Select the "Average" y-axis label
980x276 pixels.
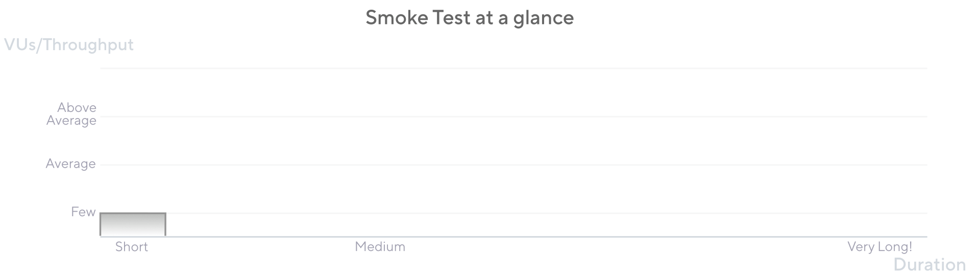pyautogui.click(x=71, y=164)
